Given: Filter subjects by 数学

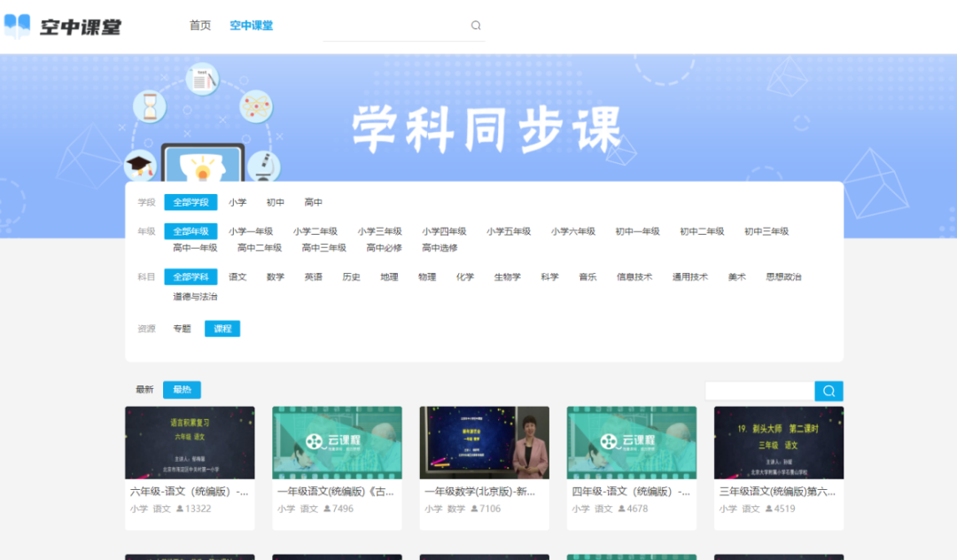Looking at the screenshot, I should pyautogui.click(x=276, y=276).
